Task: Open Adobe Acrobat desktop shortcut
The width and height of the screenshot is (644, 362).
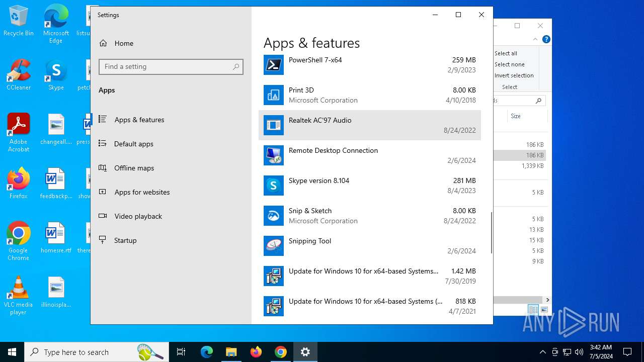Action: (19, 133)
